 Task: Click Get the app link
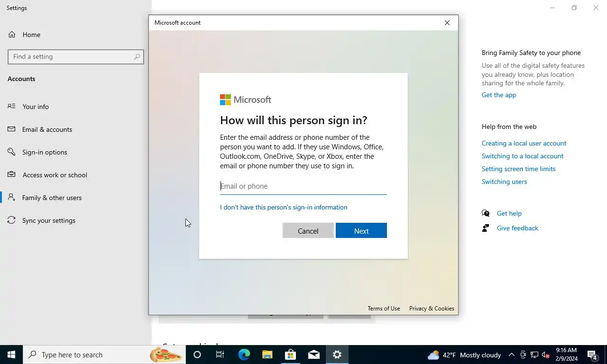click(x=499, y=95)
